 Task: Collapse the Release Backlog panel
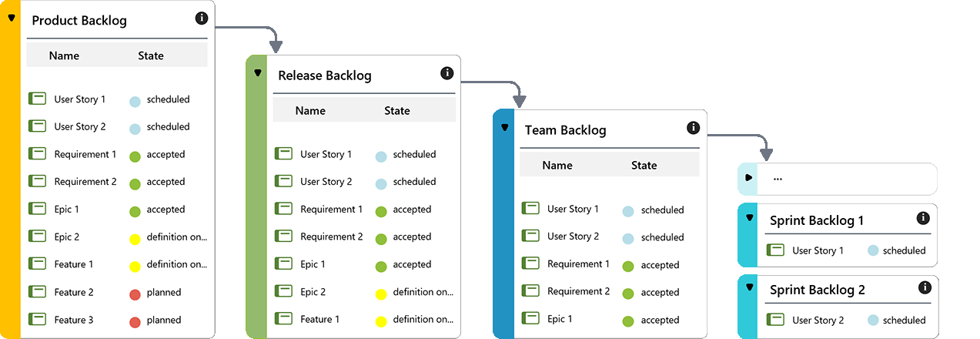point(257,72)
